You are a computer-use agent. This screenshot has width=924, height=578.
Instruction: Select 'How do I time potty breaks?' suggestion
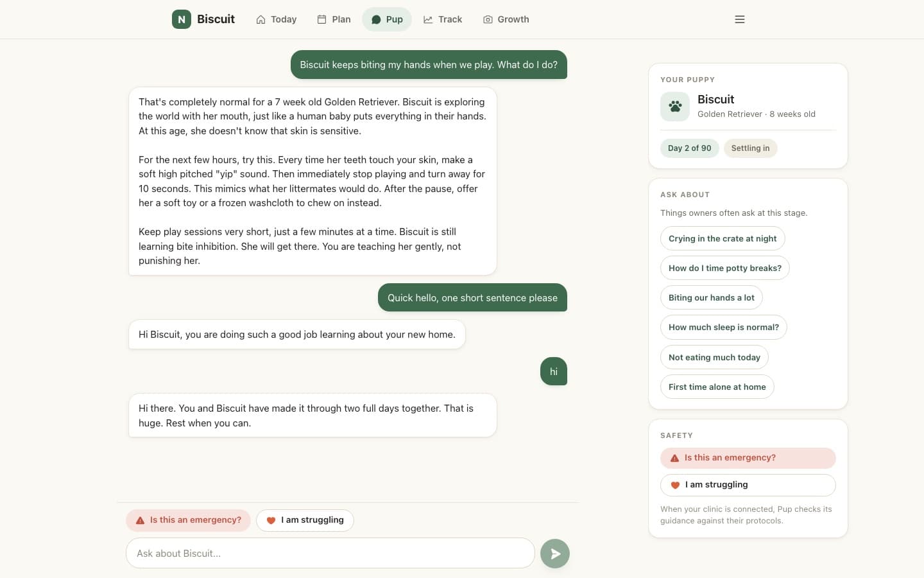coord(725,268)
